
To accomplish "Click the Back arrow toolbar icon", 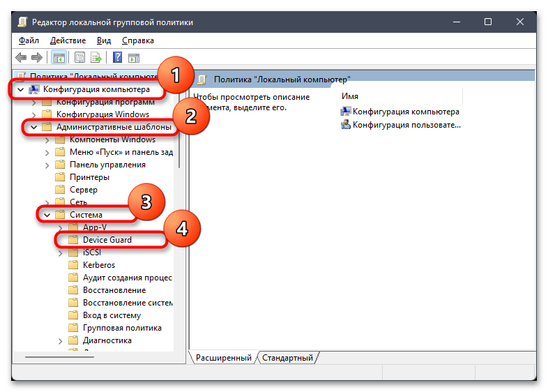I will pos(21,58).
